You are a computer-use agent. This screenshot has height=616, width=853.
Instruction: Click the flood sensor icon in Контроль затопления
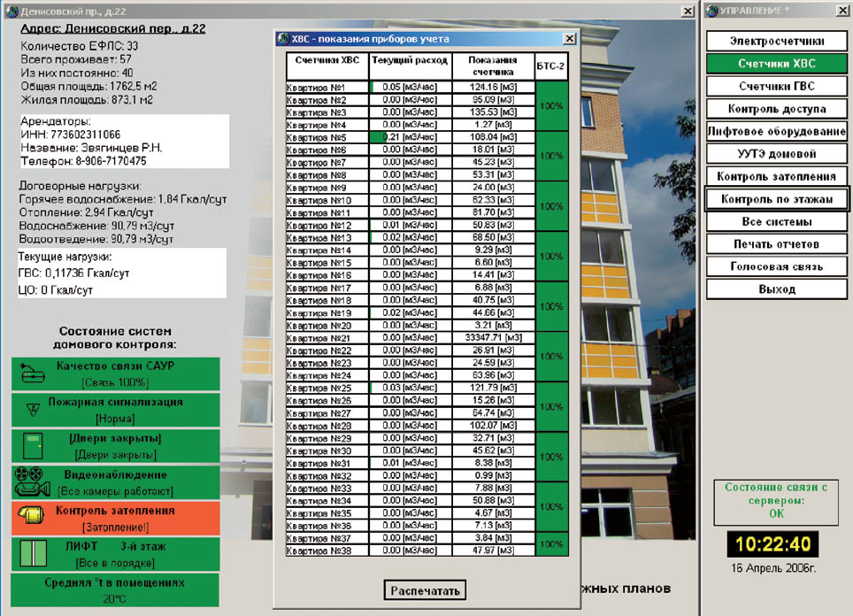[31, 515]
